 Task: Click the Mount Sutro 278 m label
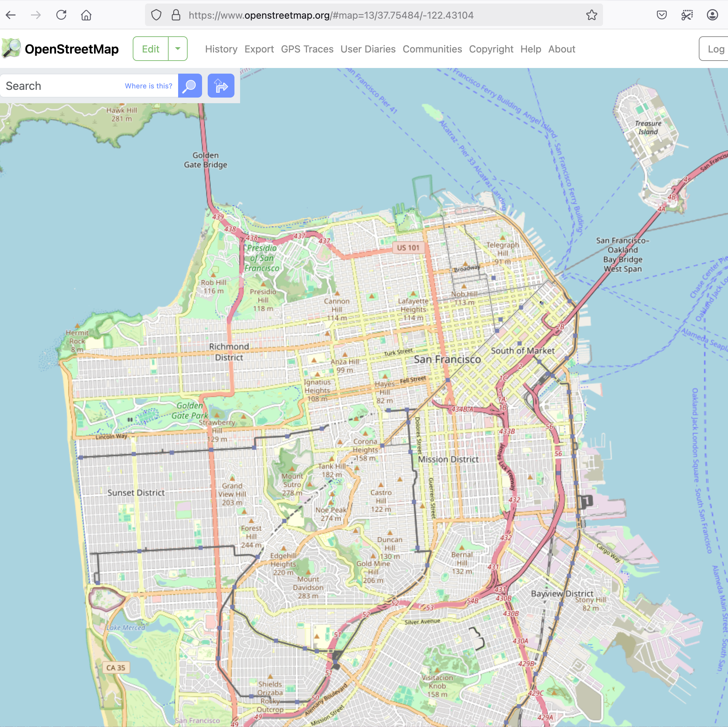coord(292,485)
